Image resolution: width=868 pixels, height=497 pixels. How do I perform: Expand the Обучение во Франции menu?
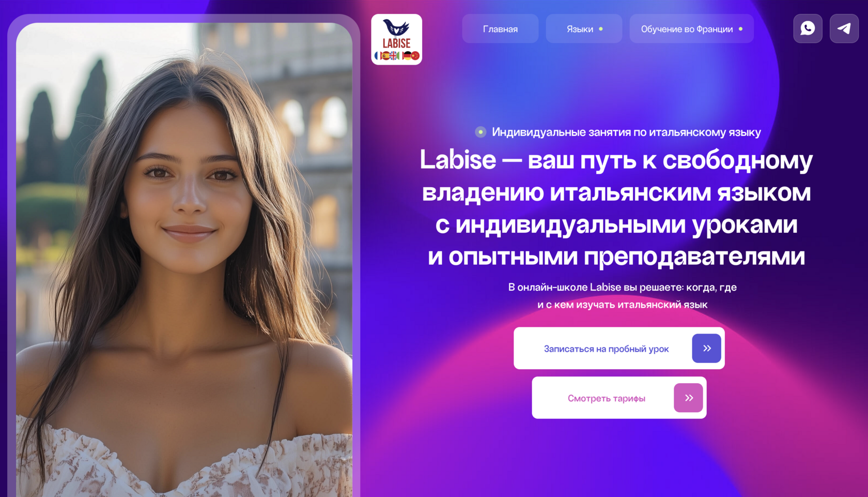pos(691,29)
